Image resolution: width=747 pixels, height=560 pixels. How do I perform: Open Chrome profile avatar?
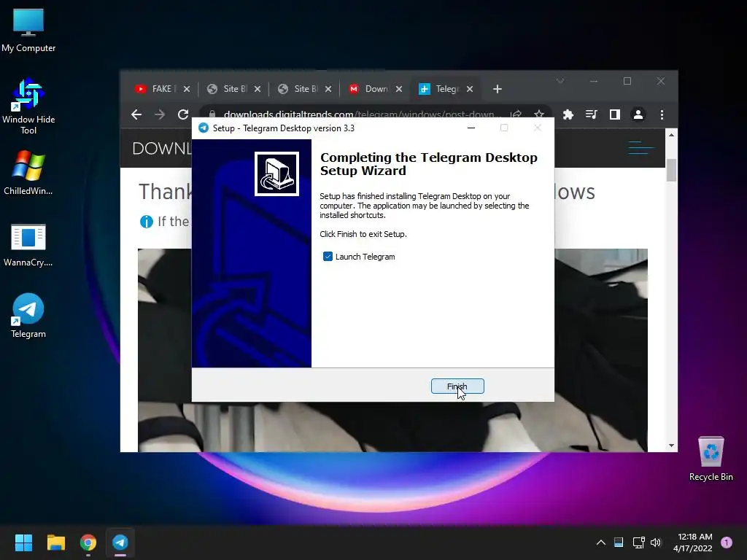[x=638, y=114]
